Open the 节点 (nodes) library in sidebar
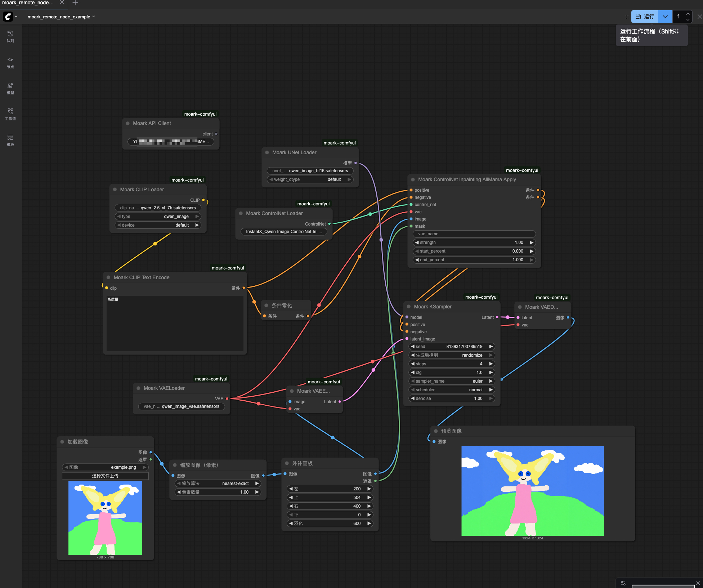Image resolution: width=703 pixels, height=588 pixels. tap(10, 61)
